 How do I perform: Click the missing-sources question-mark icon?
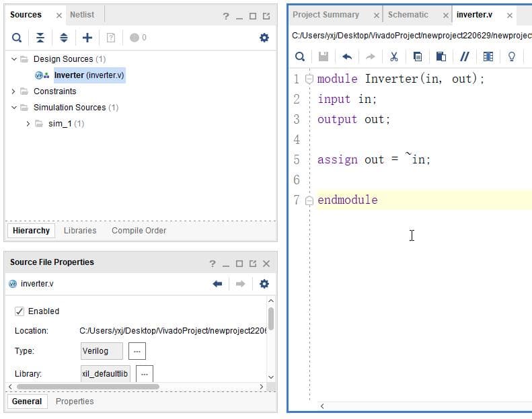[x=110, y=38]
